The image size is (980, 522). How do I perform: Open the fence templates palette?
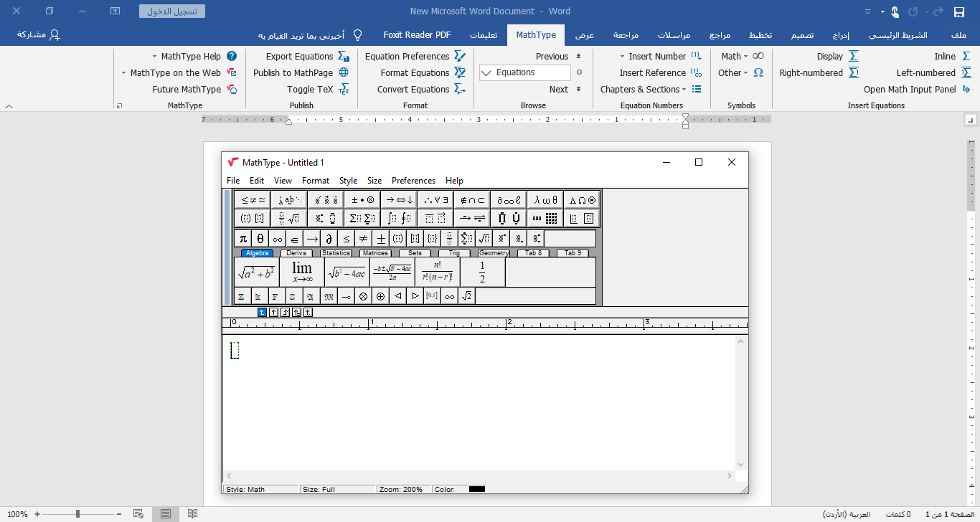253,218
